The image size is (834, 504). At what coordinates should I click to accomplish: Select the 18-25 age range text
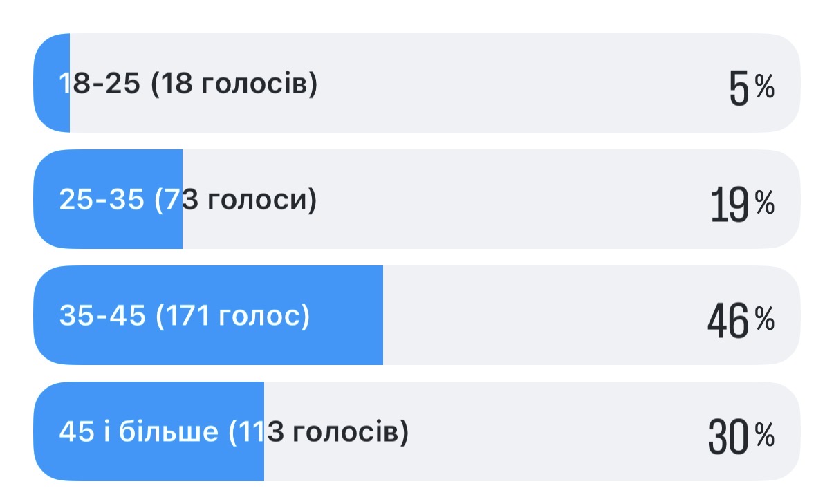point(101,84)
